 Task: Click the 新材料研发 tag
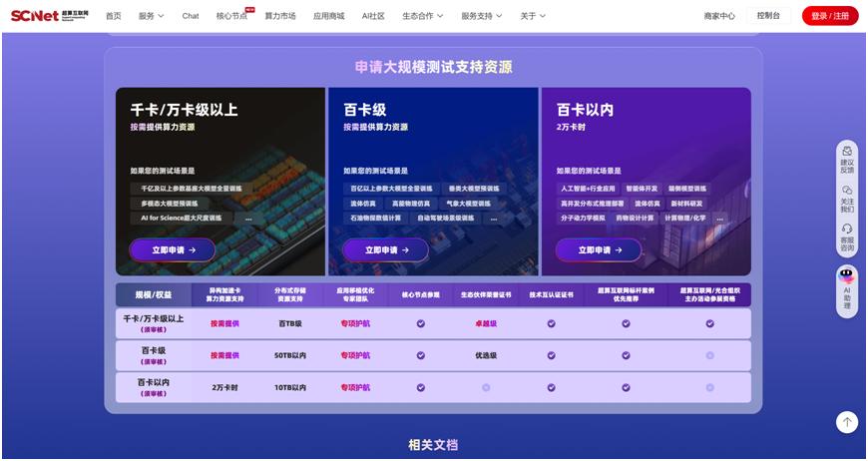686,204
